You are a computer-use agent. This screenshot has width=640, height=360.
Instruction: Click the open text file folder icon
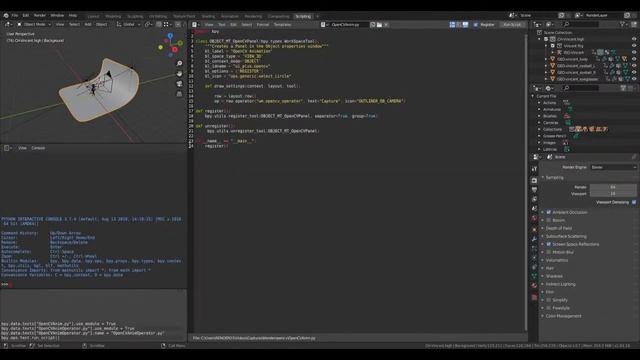coord(379,24)
